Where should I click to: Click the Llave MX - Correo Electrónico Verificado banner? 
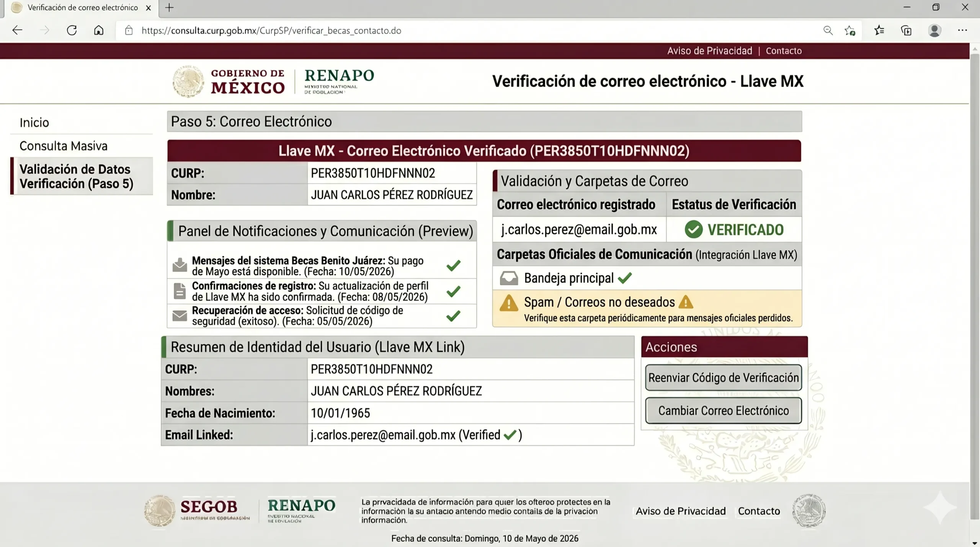click(484, 151)
